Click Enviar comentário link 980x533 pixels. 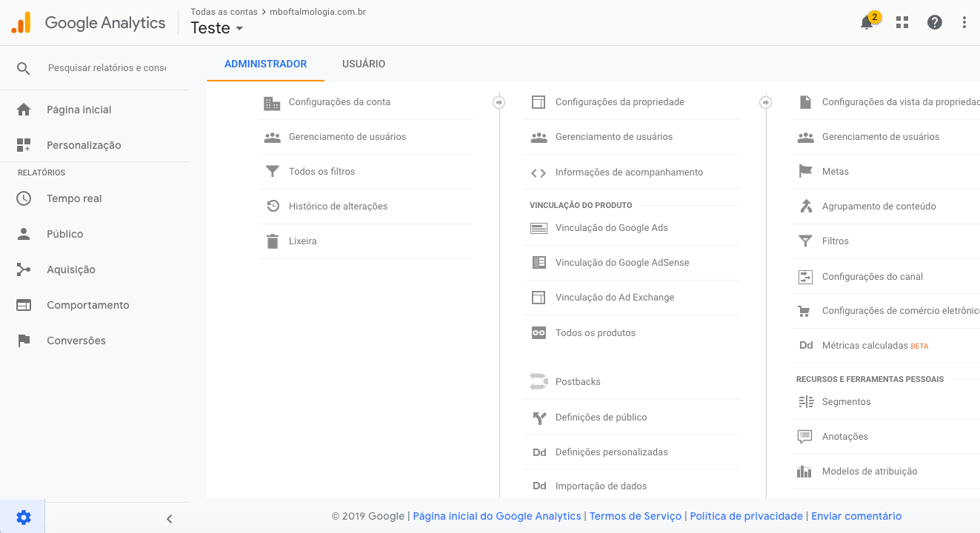856,516
